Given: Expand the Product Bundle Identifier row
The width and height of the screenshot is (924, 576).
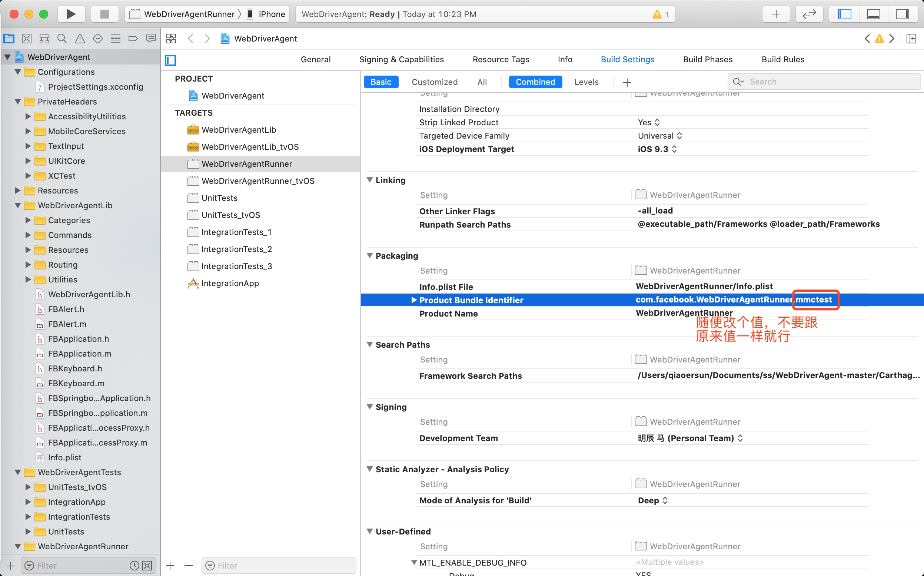Looking at the screenshot, I should 414,300.
